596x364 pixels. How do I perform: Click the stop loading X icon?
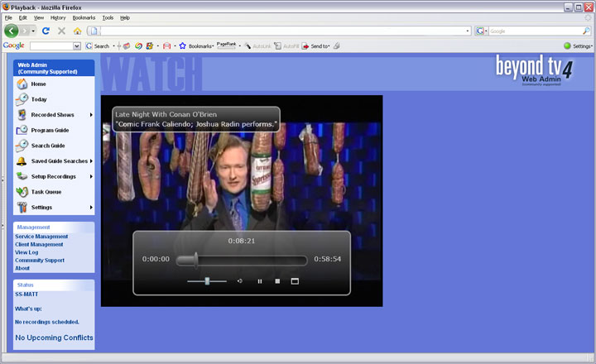[x=61, y=31]
